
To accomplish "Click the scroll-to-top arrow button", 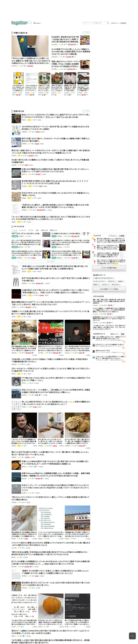I will coord(132,636).
